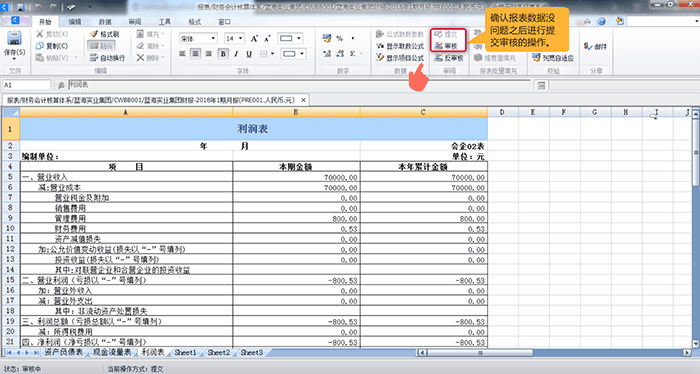Click the number format icon before percent
700x374 pixels.
click(326, 38)
